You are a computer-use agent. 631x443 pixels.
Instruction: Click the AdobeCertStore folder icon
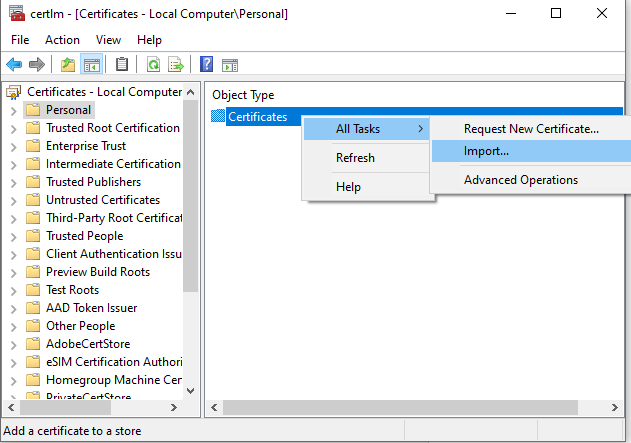click(x=33, y=344)
